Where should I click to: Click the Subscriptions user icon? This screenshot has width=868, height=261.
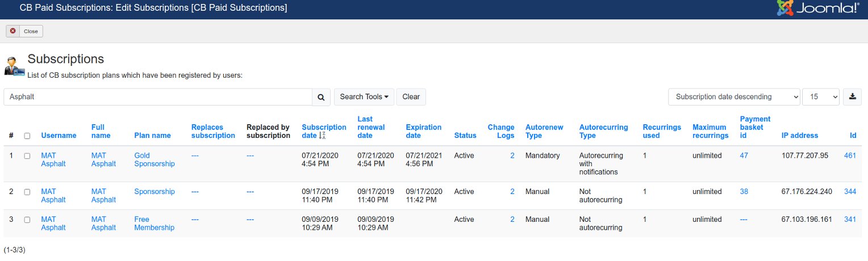[x=14, y=66]
